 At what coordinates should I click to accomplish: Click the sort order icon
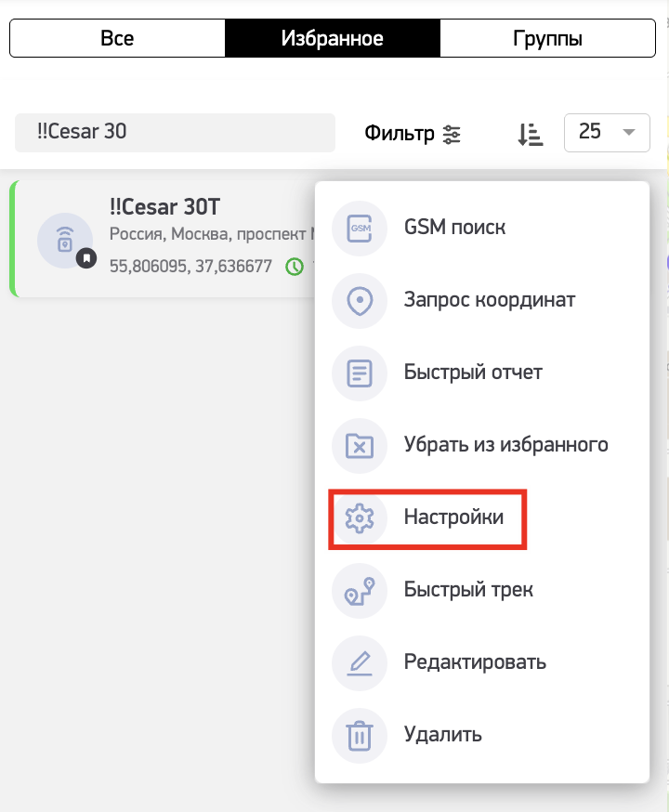coord(530,134)
